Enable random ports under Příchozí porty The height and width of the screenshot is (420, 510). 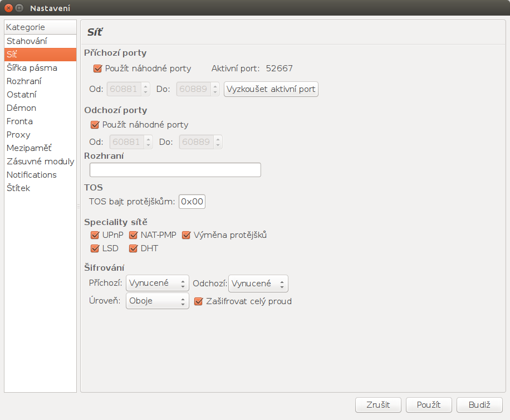tap(98, 69)
